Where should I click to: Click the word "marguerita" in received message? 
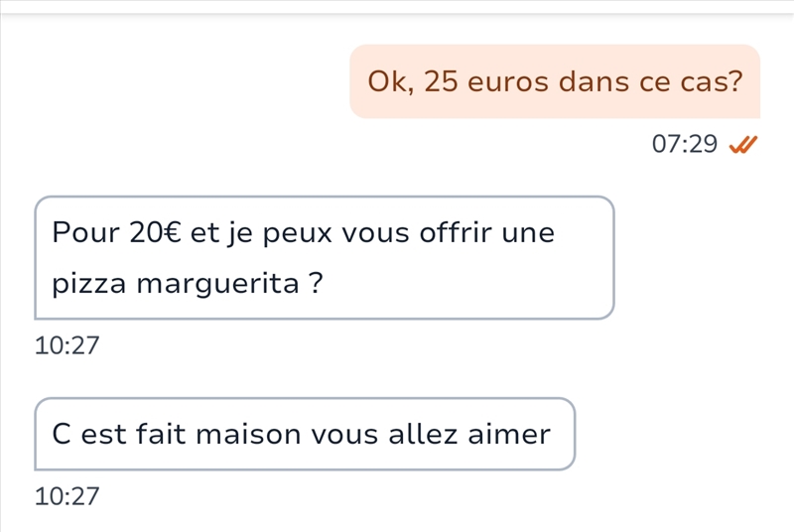click(x=217, y=284)
